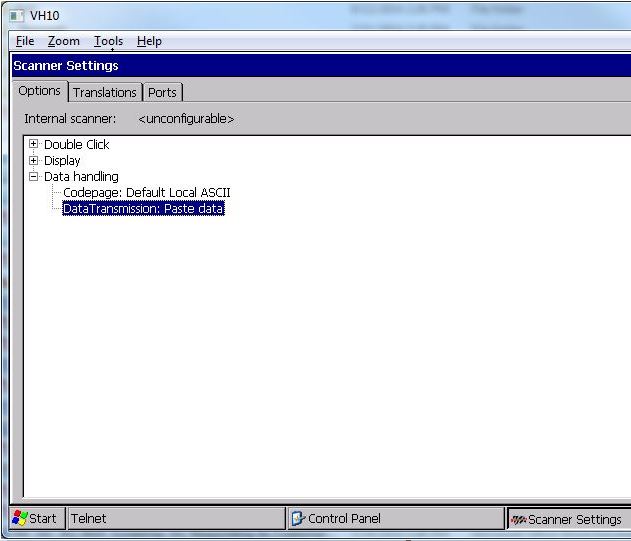The height and width of the screenshot is (541, 631).
Task: Select Codepage: Default Local ASCII item
Action: click(146, 192)
